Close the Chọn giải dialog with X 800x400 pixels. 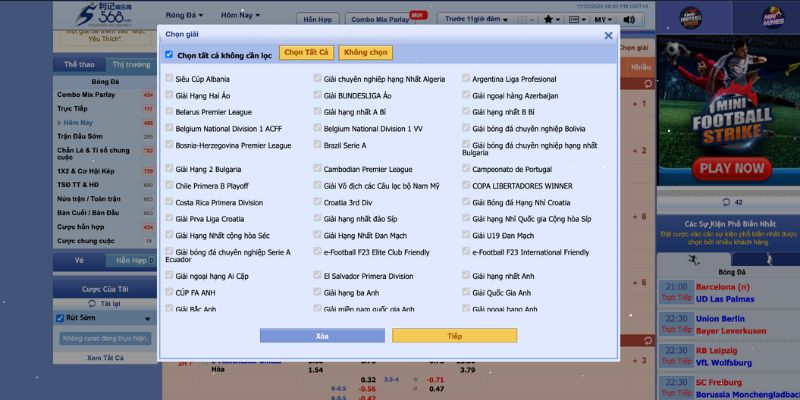tap(608, 35)
